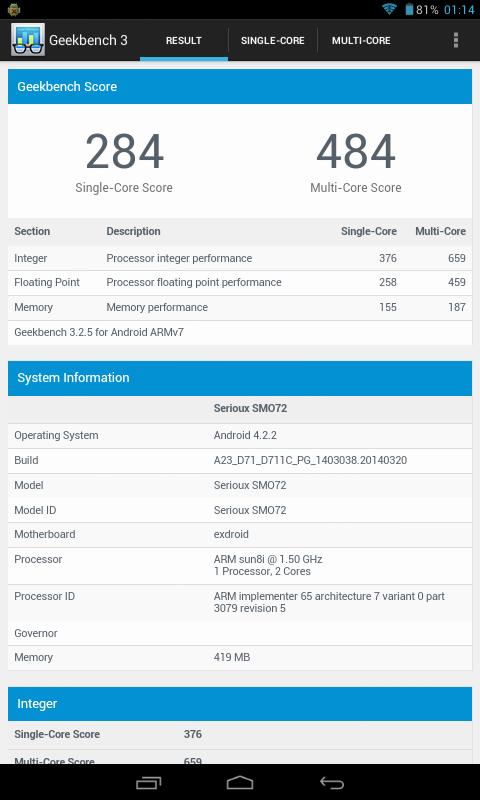Tap the Processor ID row label
This screenshot has height=800, width=480.
(44, 596)
